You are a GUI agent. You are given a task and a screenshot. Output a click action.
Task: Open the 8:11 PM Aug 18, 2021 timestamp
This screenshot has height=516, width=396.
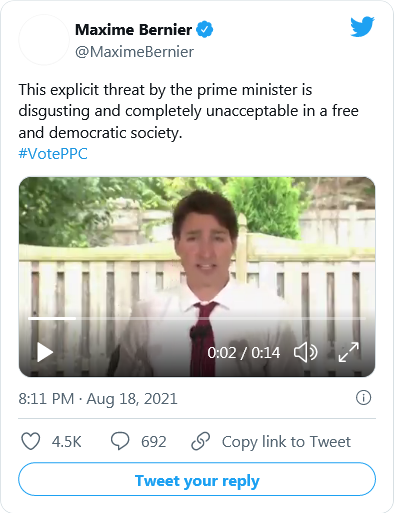98,399
